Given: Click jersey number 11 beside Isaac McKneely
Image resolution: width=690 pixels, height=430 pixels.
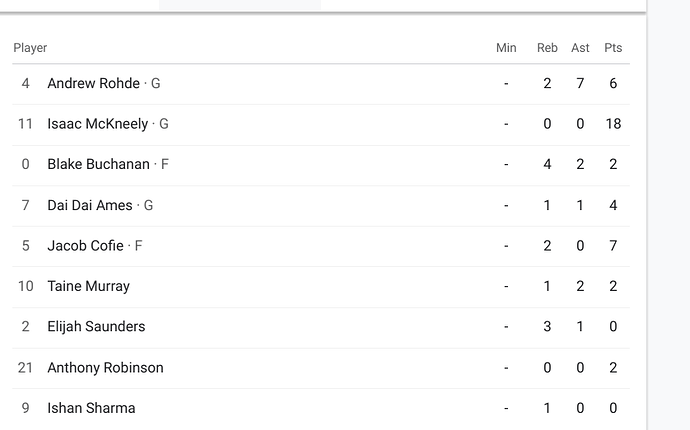Looking at the screenshot, I should click(x=26, y=124).
